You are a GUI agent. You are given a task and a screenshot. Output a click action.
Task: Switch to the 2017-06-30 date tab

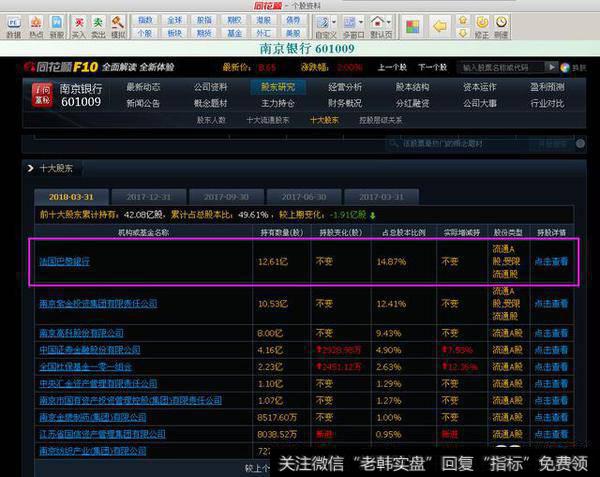tap(304, 197)
